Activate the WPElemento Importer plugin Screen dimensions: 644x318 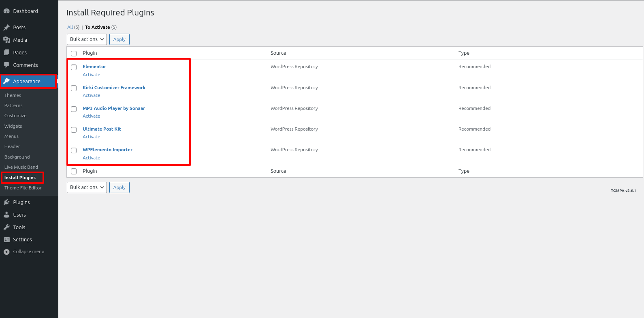pos(92,158)
